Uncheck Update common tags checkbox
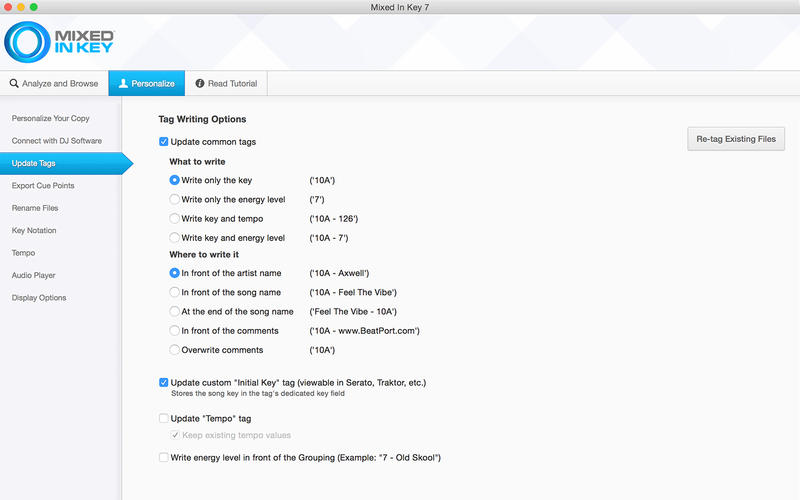The width and height of the screenshot is (800, 500). pos(164,142)
